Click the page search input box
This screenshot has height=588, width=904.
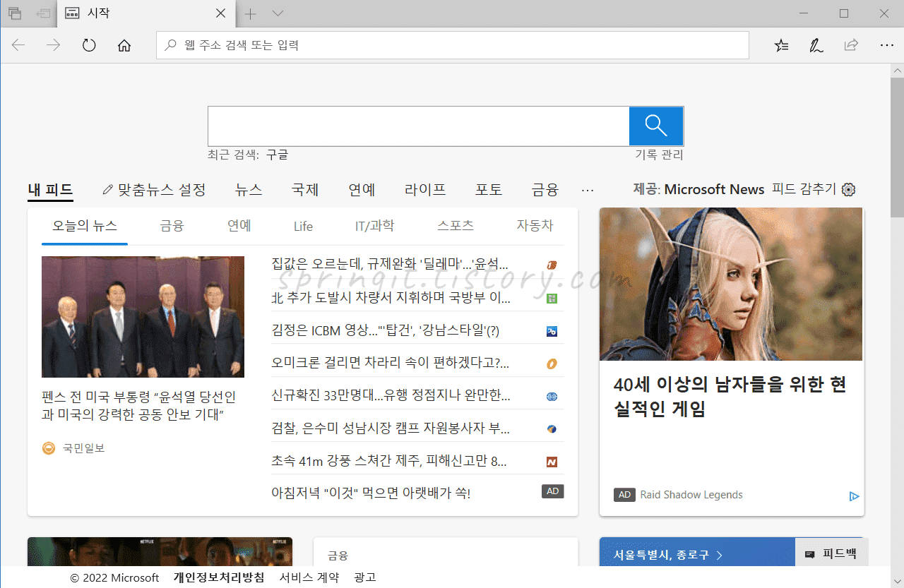418,126
